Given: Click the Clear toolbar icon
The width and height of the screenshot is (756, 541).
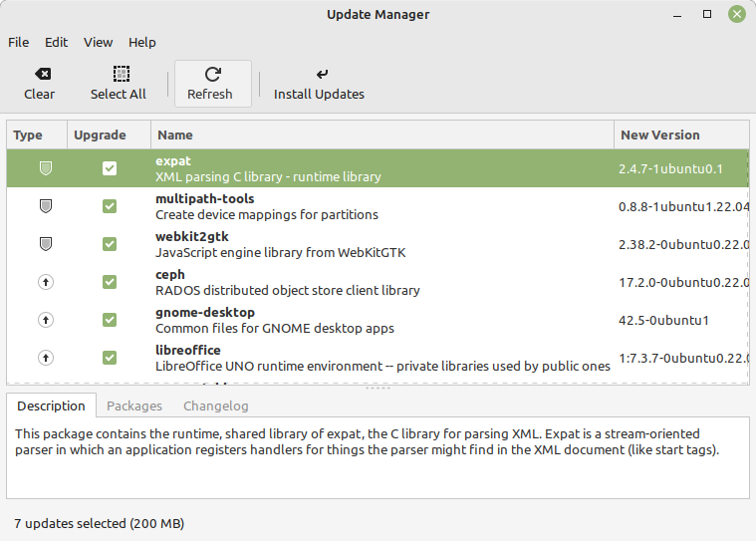Looking at the screenshot, I should pos(43,74).
